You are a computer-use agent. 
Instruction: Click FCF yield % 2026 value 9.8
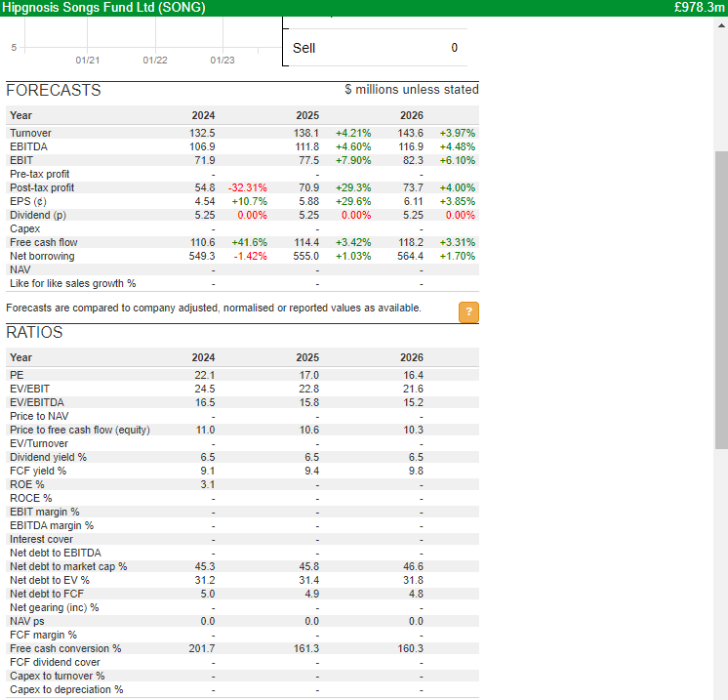coord(416,471)
